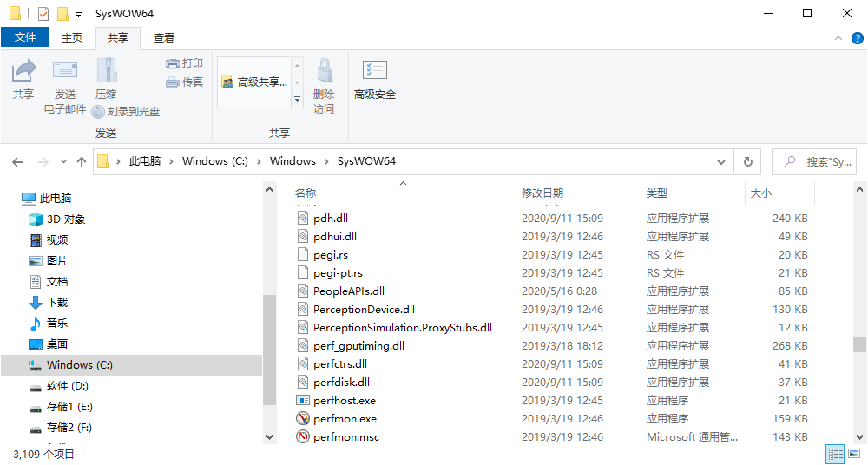The image size is (868, 465).
Task: Click SysWOW64 breadcrumb in address bar
Action: (x=366, y=161)
